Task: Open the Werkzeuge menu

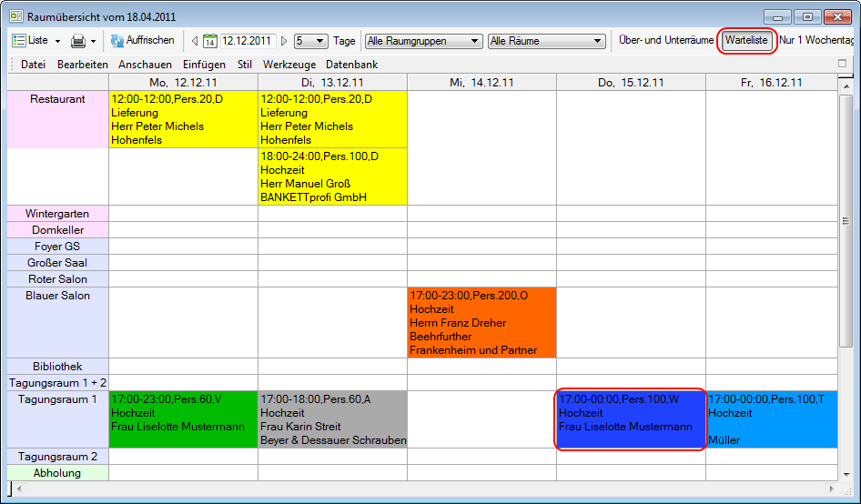Action: tap(288, 65)
